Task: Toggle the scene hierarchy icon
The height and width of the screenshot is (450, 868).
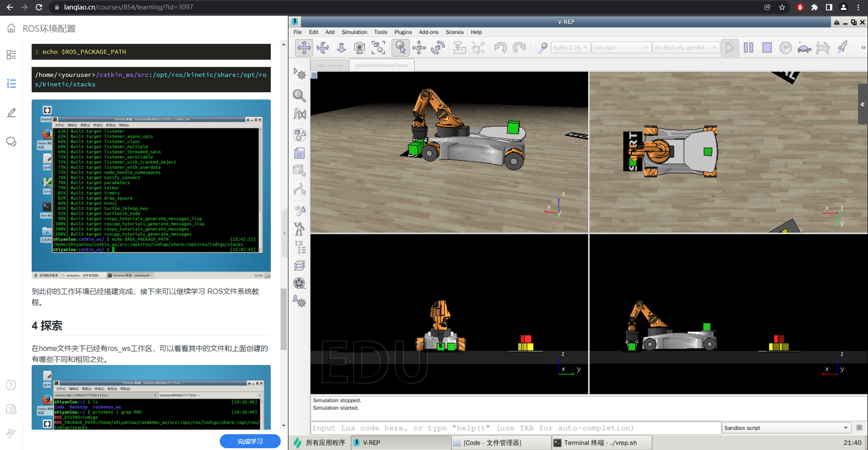Action: pos(299,247)
